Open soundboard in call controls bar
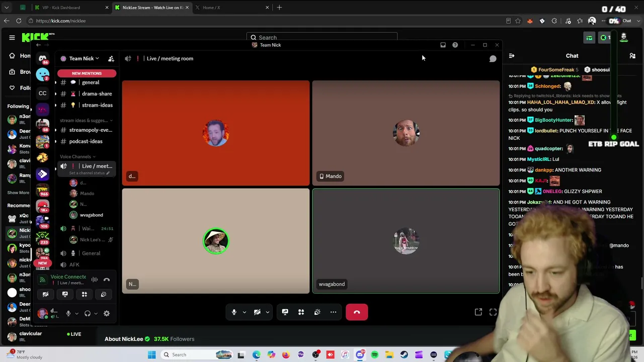 pos(317,312)
